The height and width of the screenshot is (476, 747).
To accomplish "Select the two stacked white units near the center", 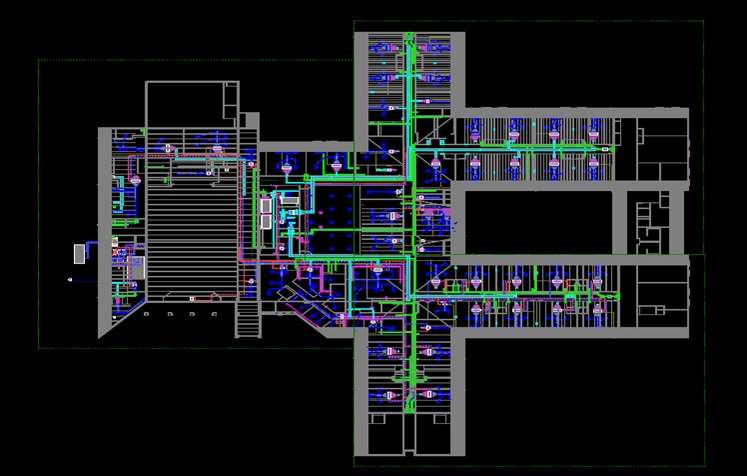I will coord(266,215).
